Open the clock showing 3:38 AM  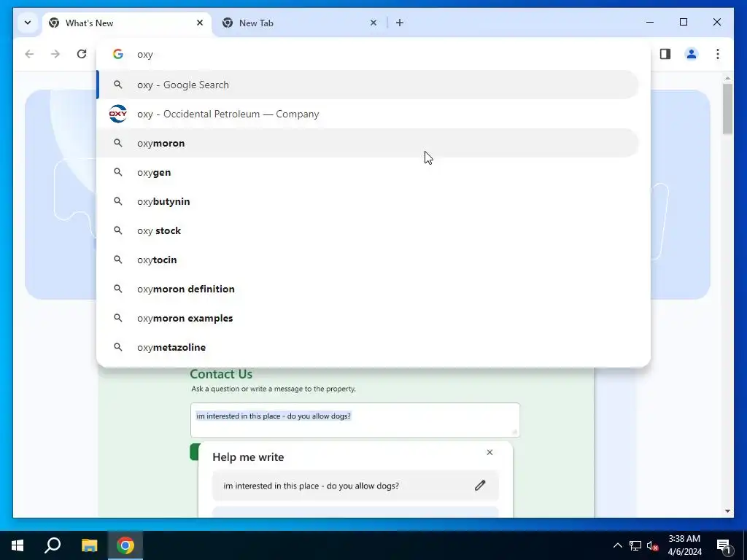(x=684, y=545)
